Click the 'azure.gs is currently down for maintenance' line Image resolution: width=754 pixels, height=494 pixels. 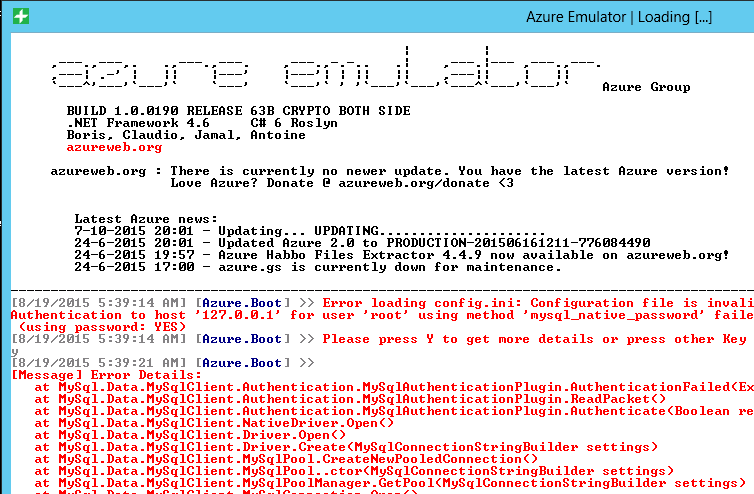pyautogui.click(x=318, y=267)
